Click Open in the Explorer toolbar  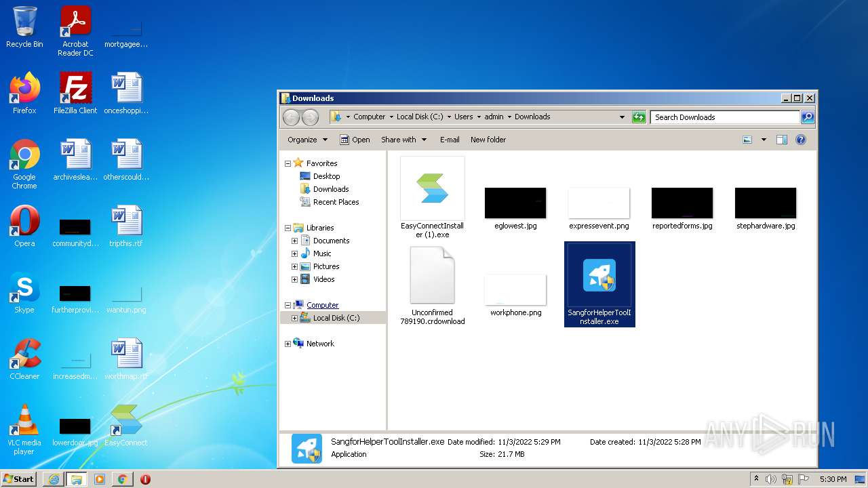click(355, 140)
